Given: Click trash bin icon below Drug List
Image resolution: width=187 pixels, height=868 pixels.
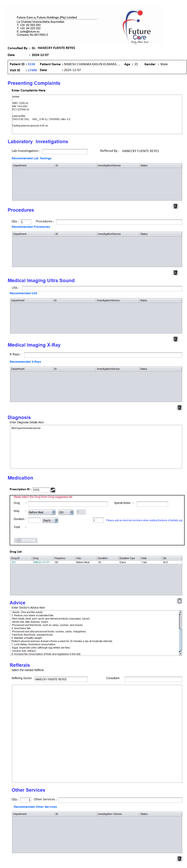Looking at the screenshot, I should (179, 601).
